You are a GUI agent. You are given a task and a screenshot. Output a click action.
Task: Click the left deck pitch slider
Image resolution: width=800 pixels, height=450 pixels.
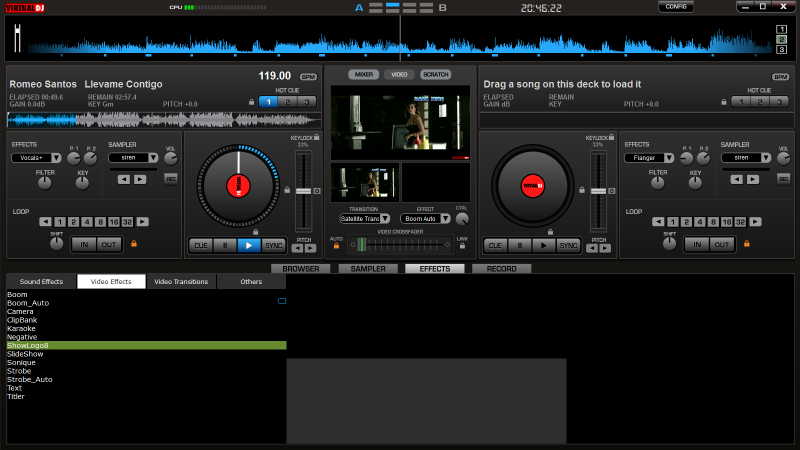[302, 190]
